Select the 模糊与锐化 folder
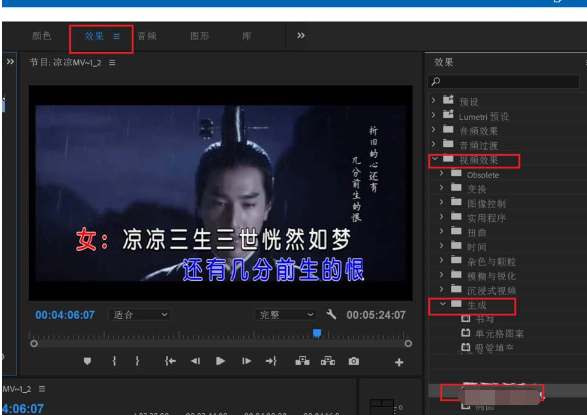Image resolution: width=587 pixels, height=415 pixels. pos(491,277)
